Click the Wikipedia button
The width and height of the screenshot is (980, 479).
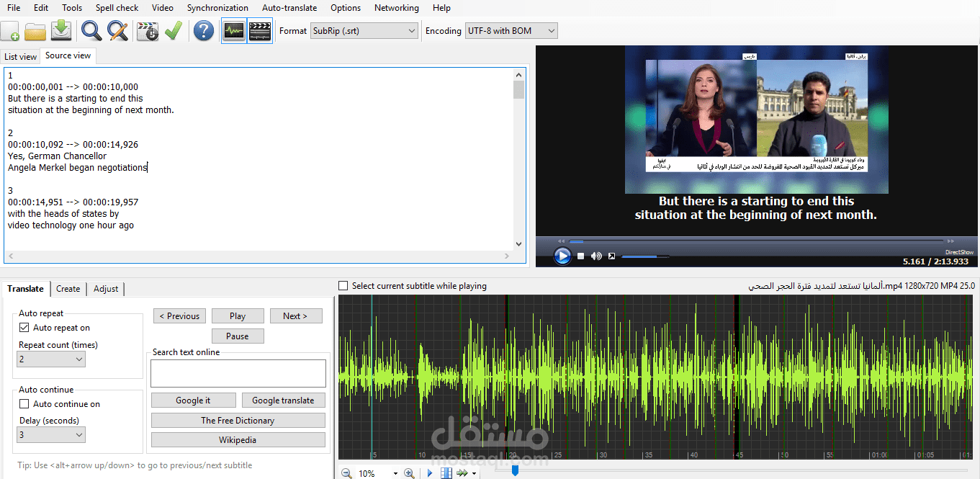pyautogui.click(x=238, y=440)
